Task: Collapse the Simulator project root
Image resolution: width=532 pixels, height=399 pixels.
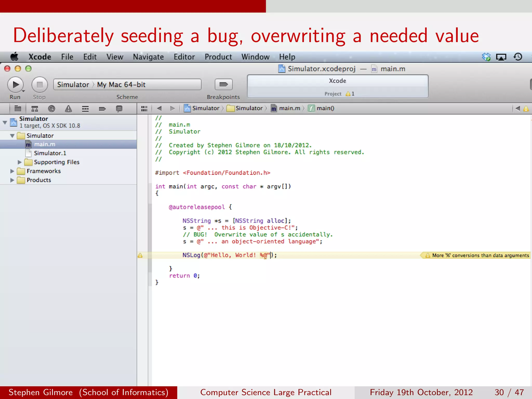Action: click(x=5, y=122)
